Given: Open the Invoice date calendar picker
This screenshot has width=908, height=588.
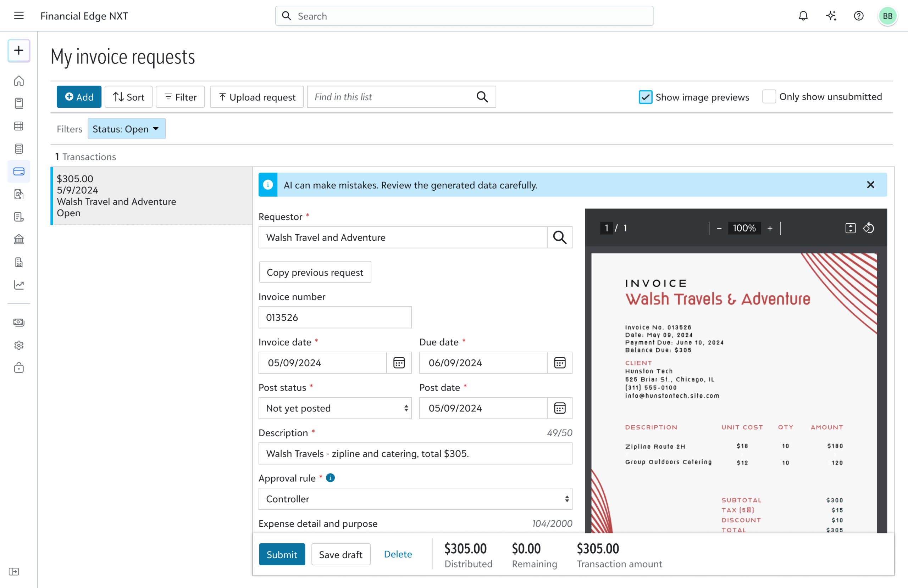Looking at the screenshot, I should pyautogui.click(x=399, y=363).
